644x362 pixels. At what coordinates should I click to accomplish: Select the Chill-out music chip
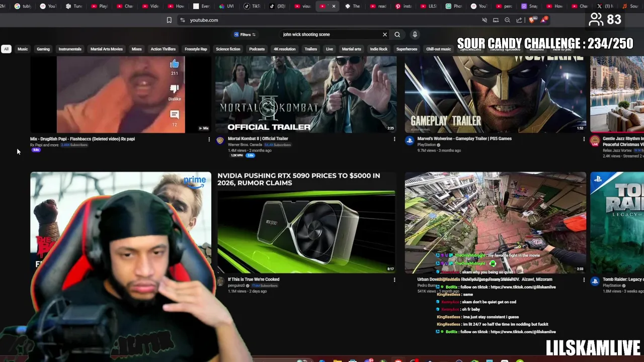tap(438, 49)
